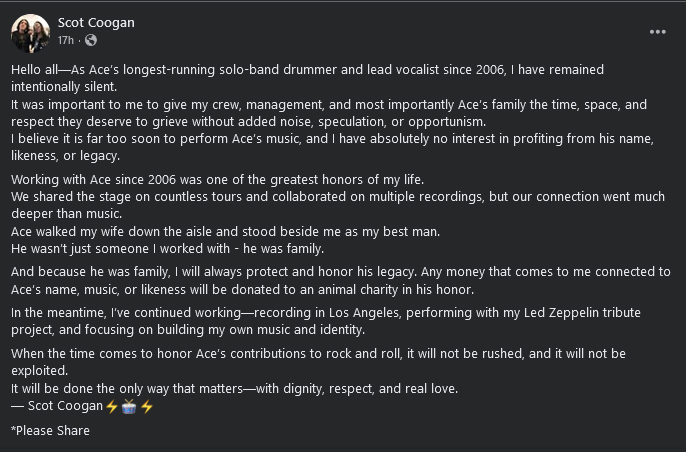Open the post options three-dot menu
686x452 pixels.
click(x=657, y=32)
